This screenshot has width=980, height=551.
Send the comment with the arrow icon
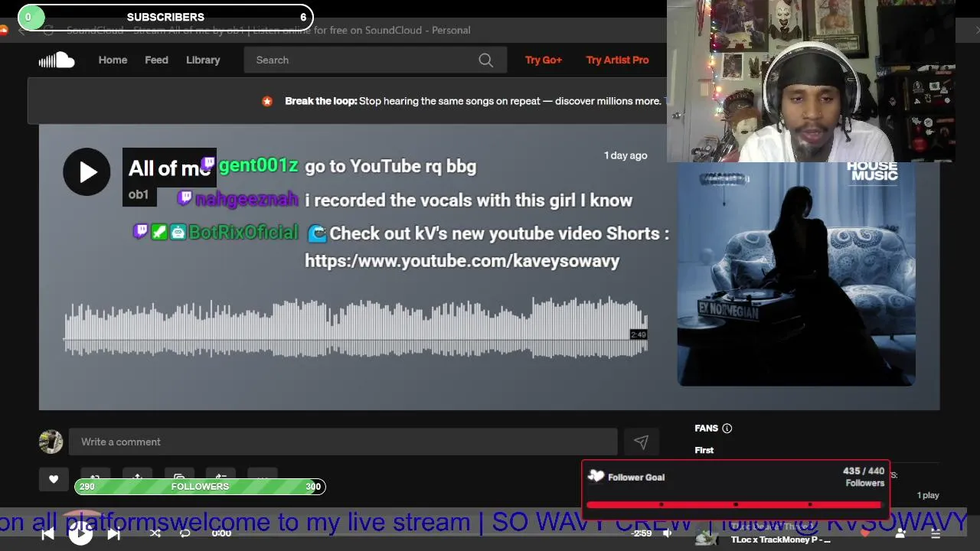[641, 442]
